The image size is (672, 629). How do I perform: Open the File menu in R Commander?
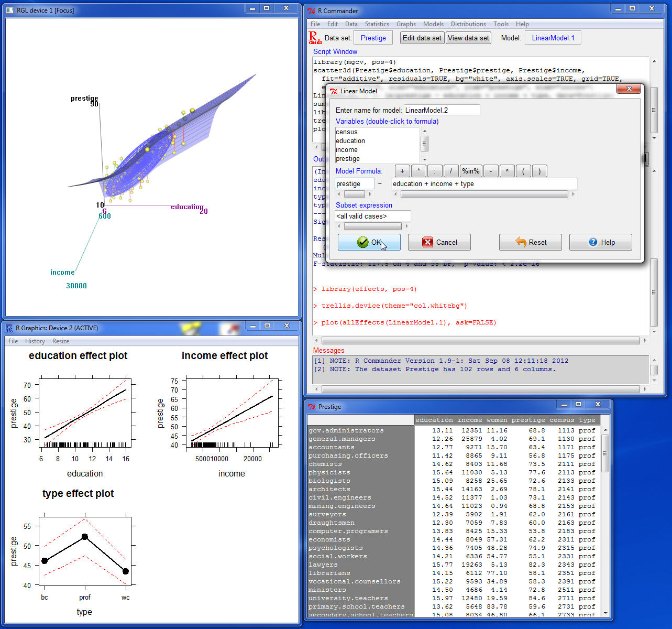(315, 24)
